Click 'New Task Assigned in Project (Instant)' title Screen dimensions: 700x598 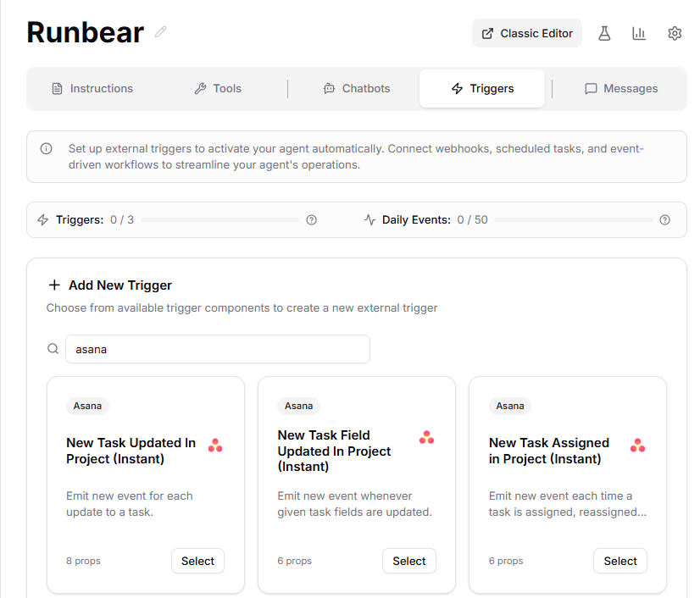click(548, 451)
